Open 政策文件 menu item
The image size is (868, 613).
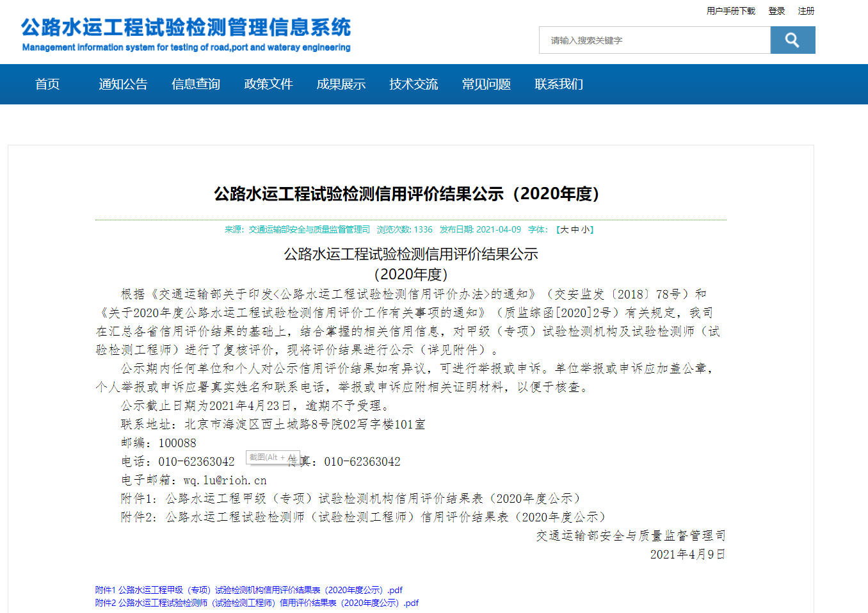pos(268,84)
